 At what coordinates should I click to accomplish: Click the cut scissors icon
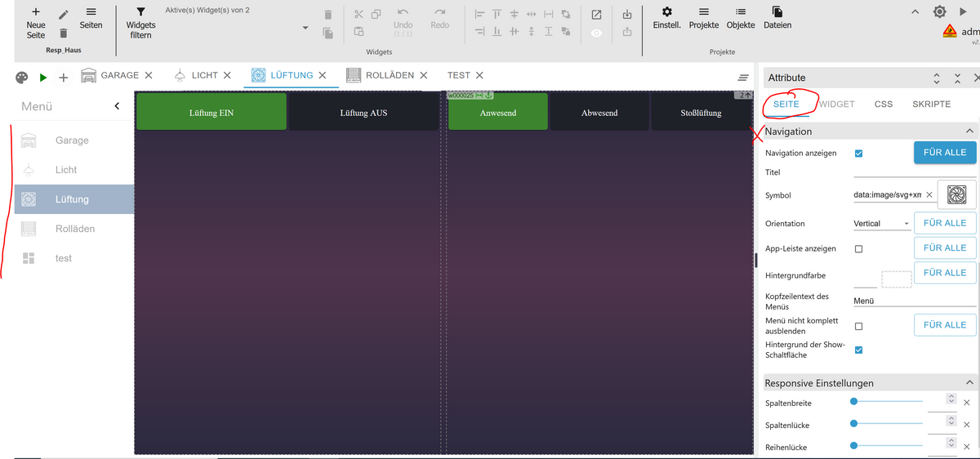[359, 14]
